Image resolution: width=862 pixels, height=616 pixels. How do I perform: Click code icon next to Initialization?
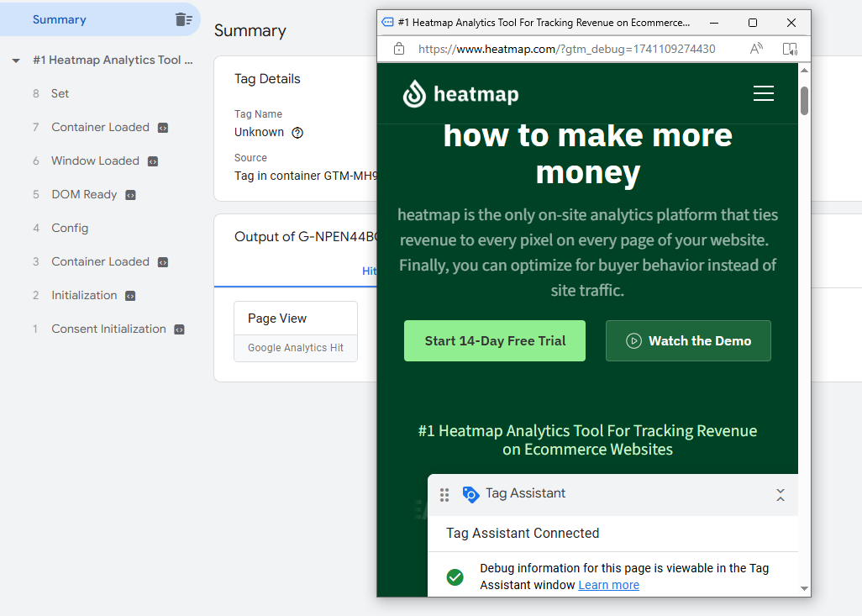click(130, 295)
